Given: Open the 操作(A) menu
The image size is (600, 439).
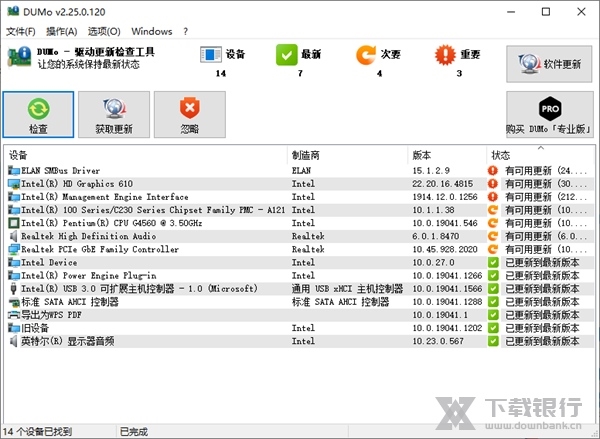Looking at the screenshot, I should click(x=61, y=32).
